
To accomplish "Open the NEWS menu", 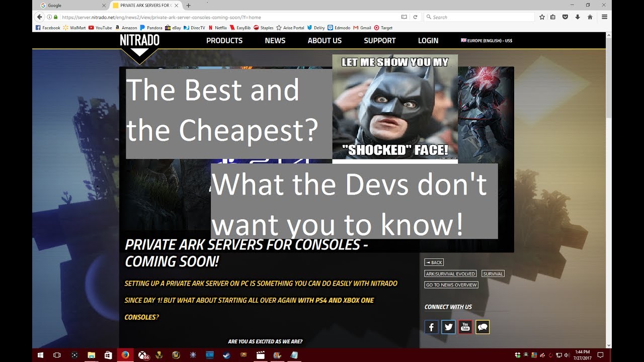I will (275, 41).
